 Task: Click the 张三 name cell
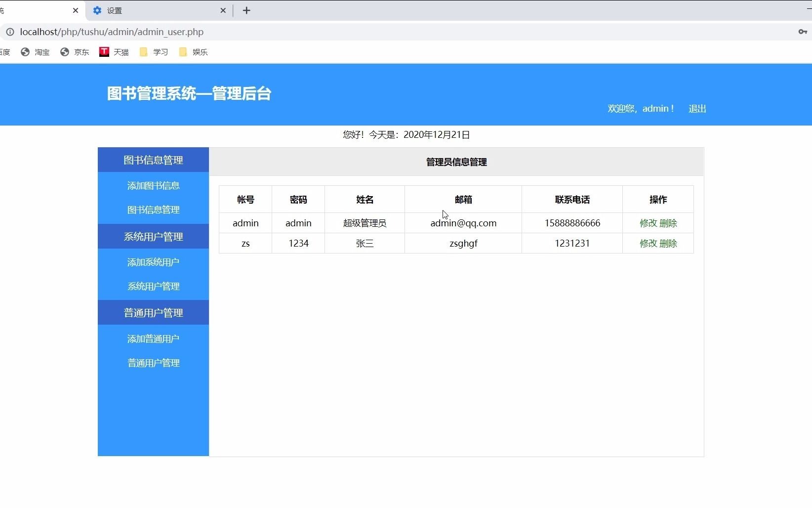(x=365, y=243)
